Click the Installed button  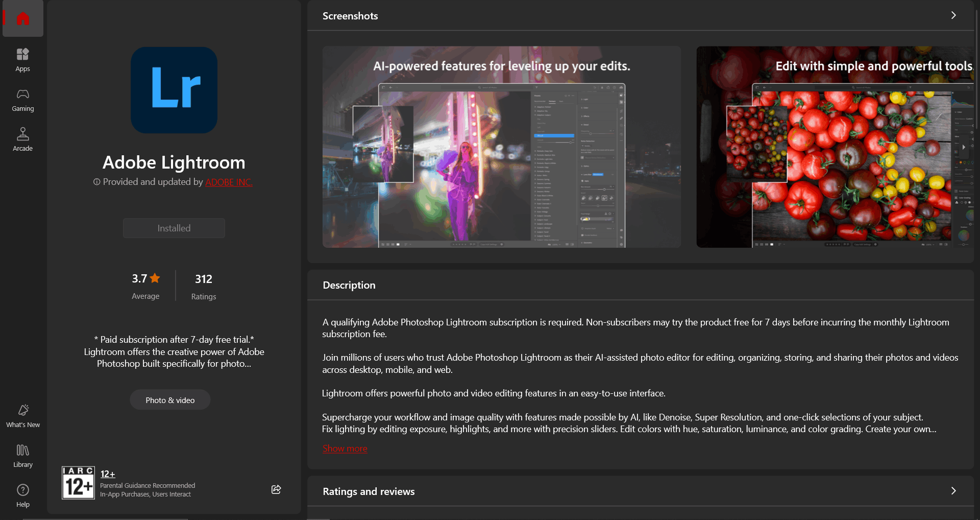pyautogui.click(x=174, y=228)
